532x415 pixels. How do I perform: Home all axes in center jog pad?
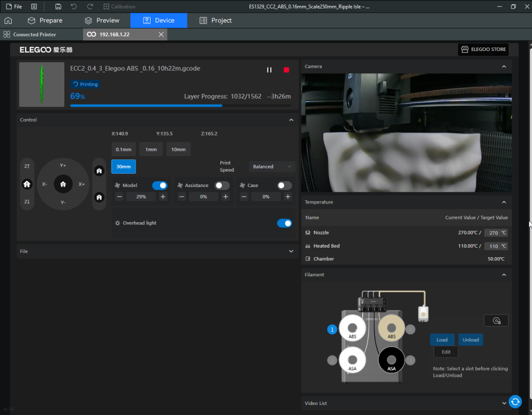(x=63, y=184)
